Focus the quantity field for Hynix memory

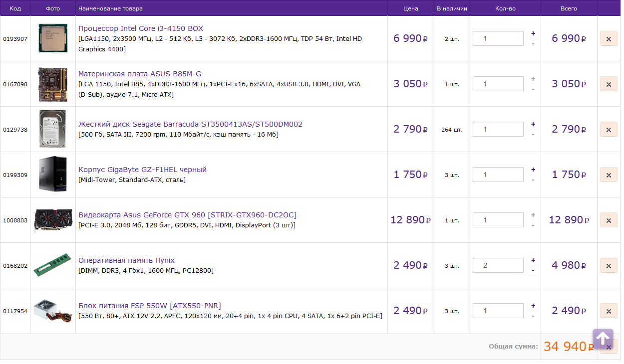(x=498, y=265)
